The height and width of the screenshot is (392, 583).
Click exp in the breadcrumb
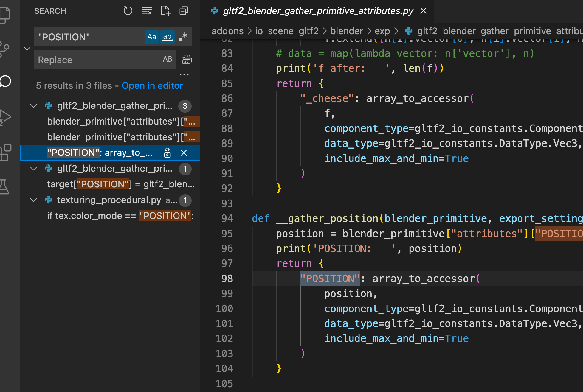point(382,31)
